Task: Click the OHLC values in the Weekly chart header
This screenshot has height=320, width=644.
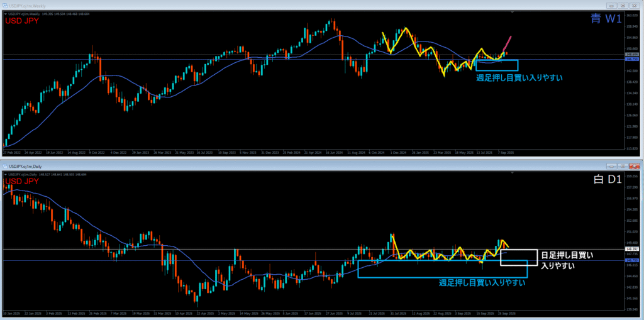Action: pyautogui.click(x=65, y=14)
